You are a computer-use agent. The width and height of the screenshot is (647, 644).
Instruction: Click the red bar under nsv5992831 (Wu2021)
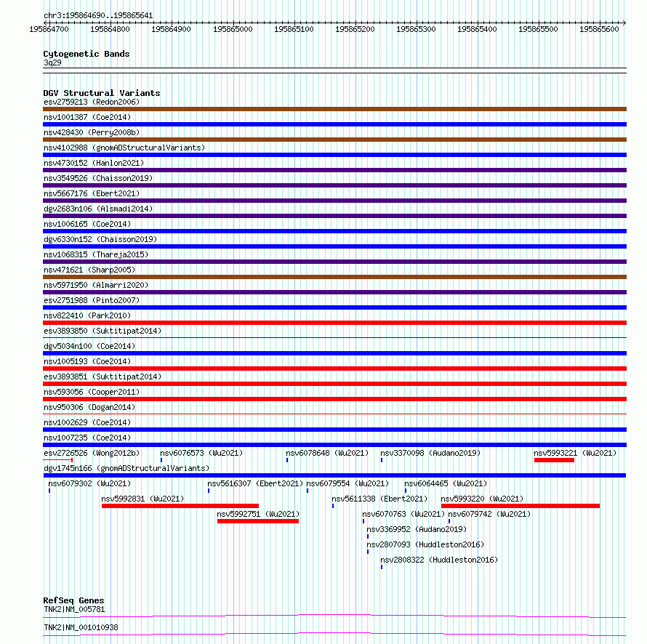(x=180, y=506)
